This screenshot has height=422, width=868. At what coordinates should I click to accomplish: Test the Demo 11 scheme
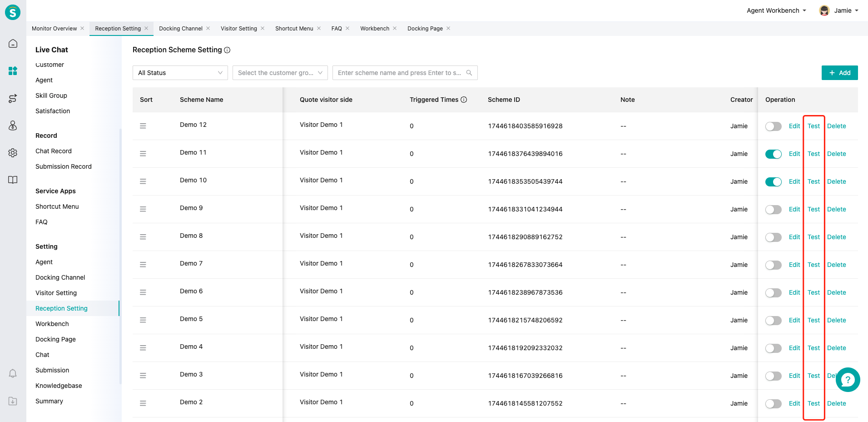[813, 154]
